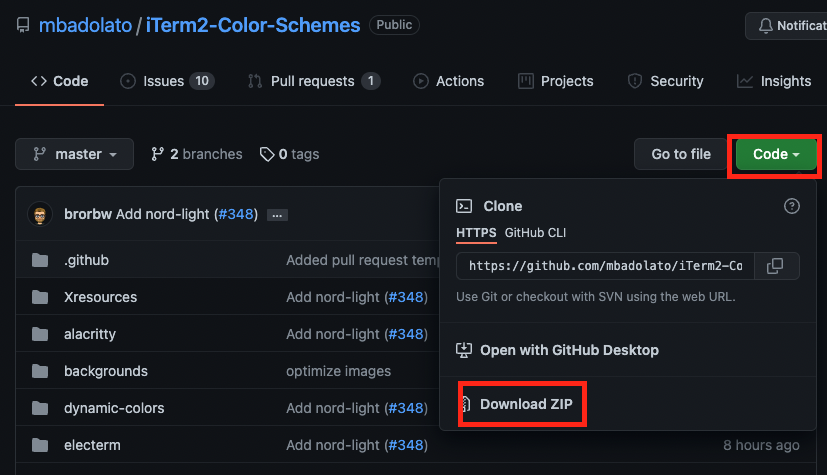View the 0 tags link
827x475 pixels.
coord(290,154)
